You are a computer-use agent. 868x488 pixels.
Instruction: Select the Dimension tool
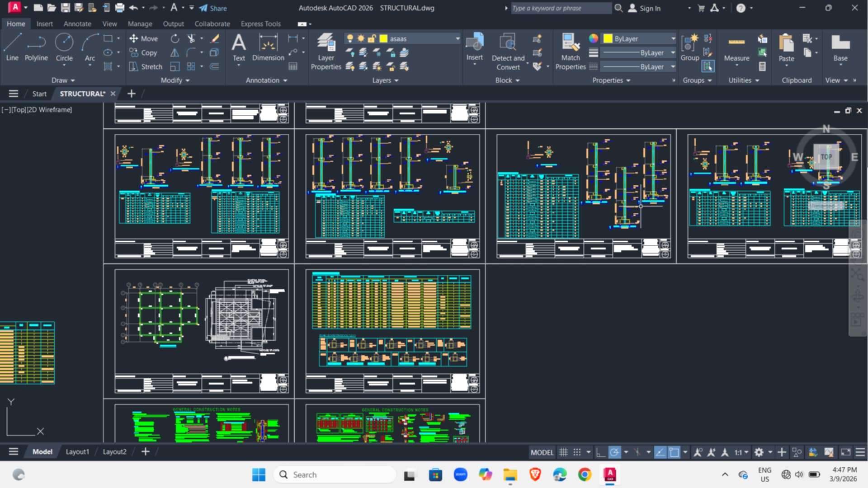268,47
